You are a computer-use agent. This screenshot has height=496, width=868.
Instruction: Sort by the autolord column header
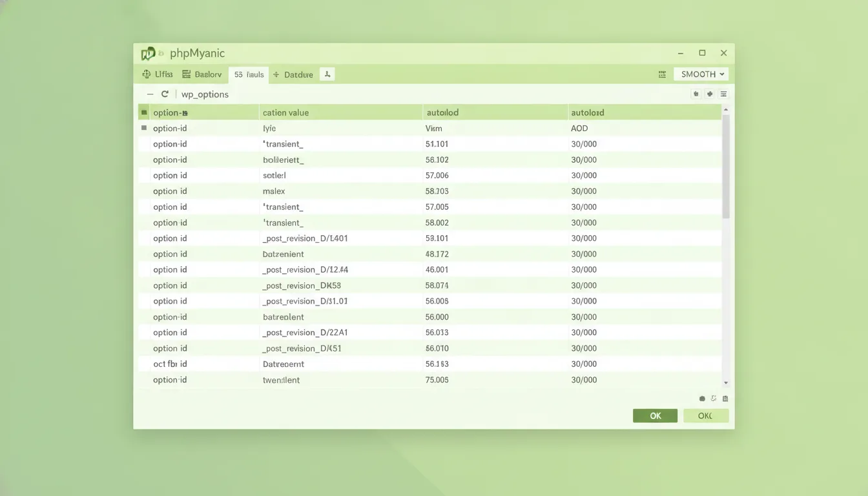pyautogui.click(x=588, y=112)
